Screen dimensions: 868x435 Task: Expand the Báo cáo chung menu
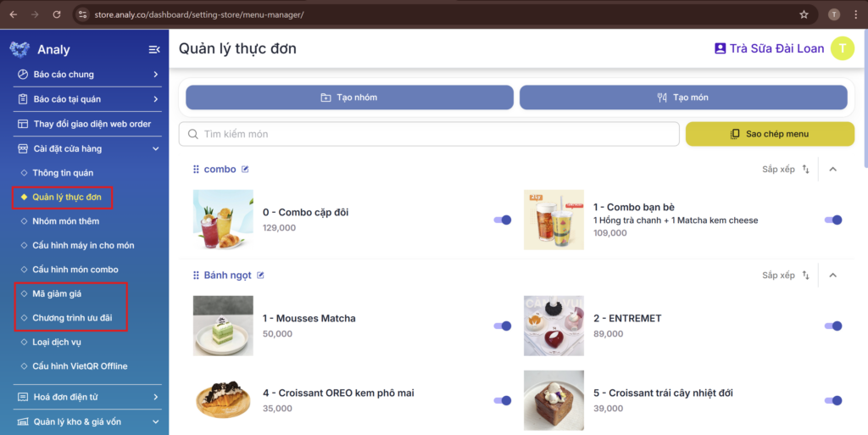(x=87, y=74)
